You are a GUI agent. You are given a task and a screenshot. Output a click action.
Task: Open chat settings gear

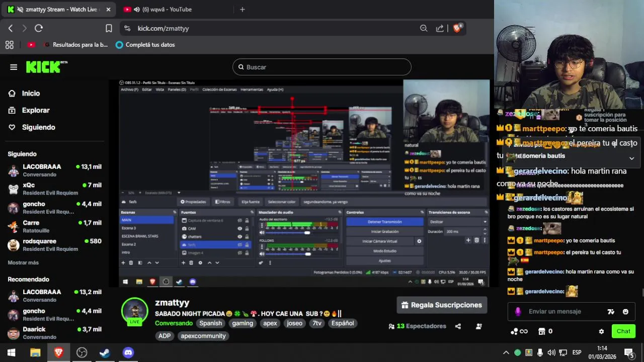coord(601,331)
